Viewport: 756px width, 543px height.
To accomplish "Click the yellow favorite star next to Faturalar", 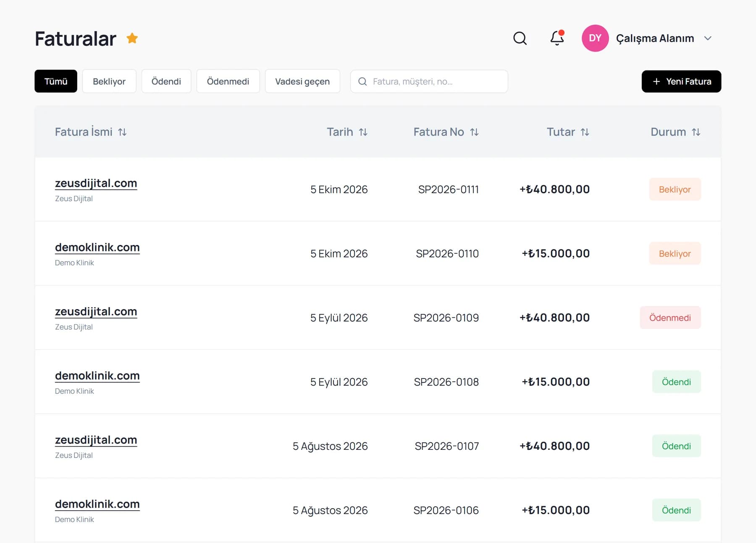I will pos(132,38).
